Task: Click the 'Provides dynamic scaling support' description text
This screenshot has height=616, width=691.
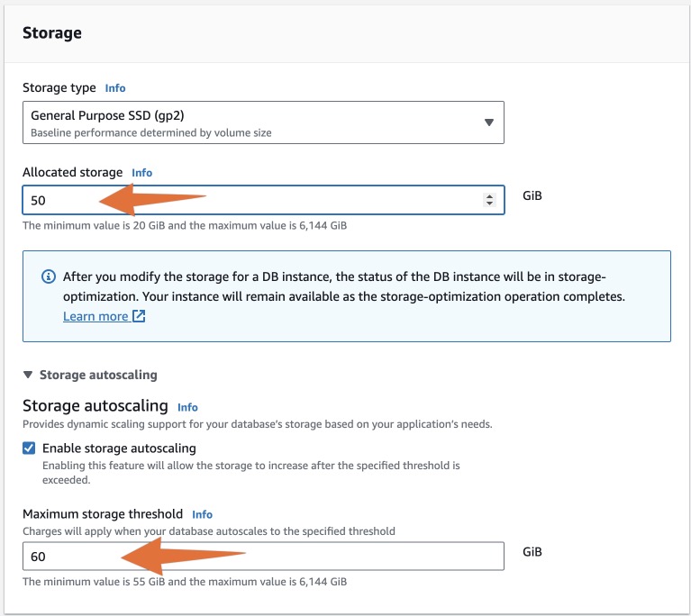Action: [258, 424]
